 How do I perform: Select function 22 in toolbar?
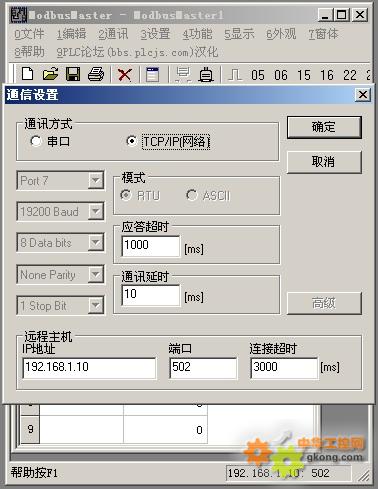350,75
